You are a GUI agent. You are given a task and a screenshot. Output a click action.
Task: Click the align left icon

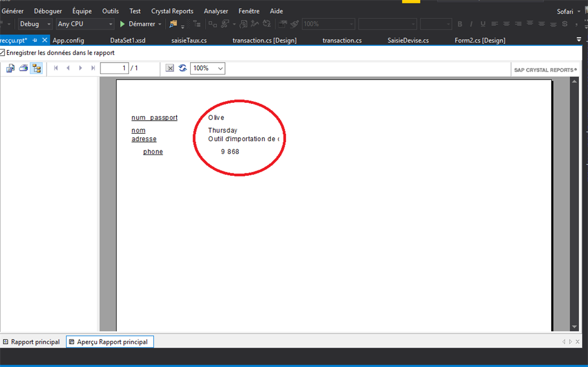tap(494, 24)
